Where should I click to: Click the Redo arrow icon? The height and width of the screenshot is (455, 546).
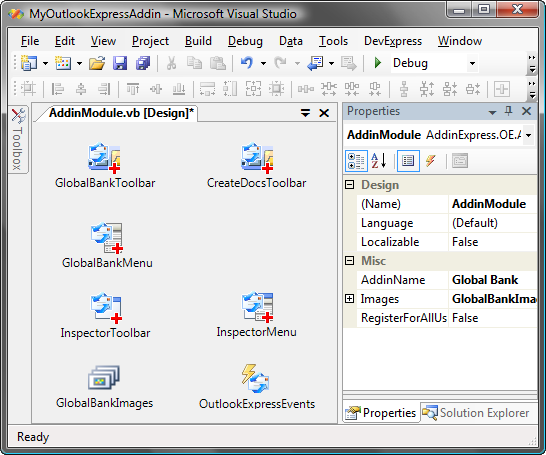[x=281, y=63]
